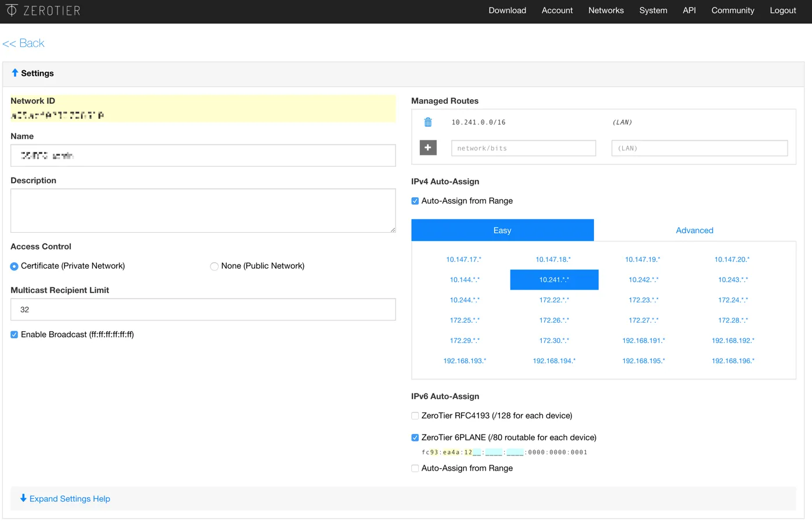Log out via Logout link
Viewport: 812px width, 521px height.
[783, 10]
